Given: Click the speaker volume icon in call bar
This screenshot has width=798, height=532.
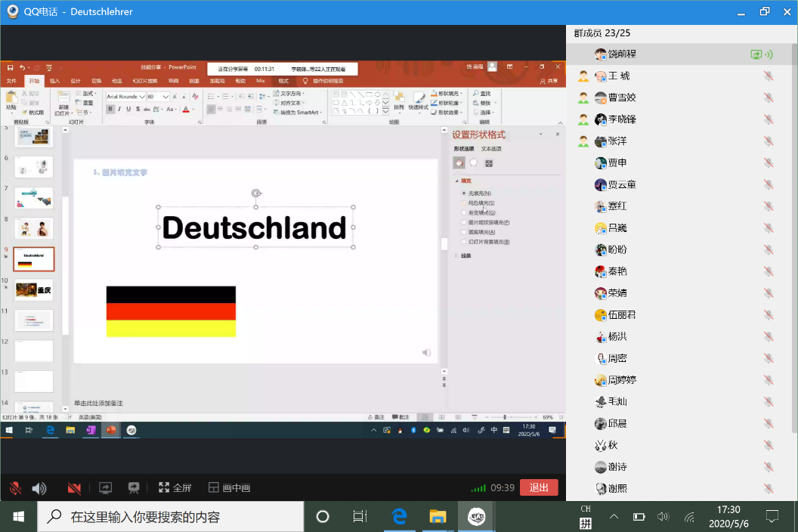Looking at the screenshot, I should (x=39, y=488).
